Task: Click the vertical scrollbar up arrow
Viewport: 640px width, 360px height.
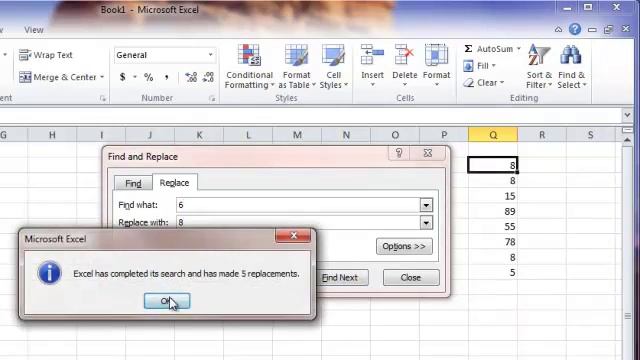Action: point(627,140)
